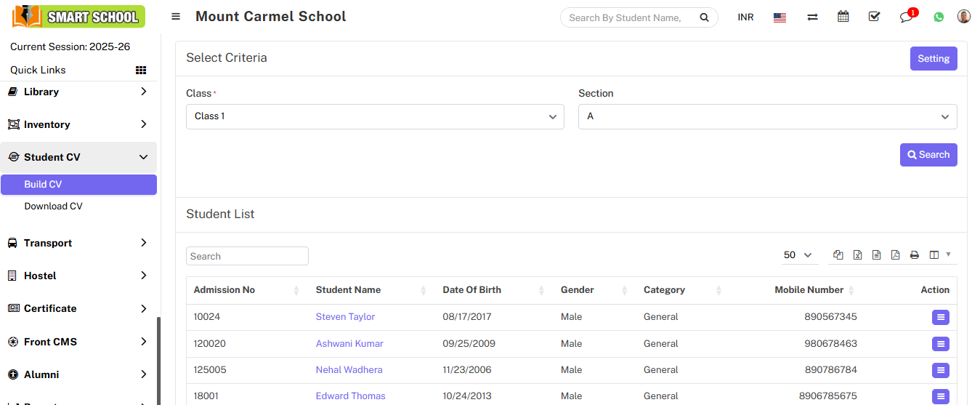Open the Section dropdown showing A
This screenshot has width=980, height=405.
coord(767,116)
